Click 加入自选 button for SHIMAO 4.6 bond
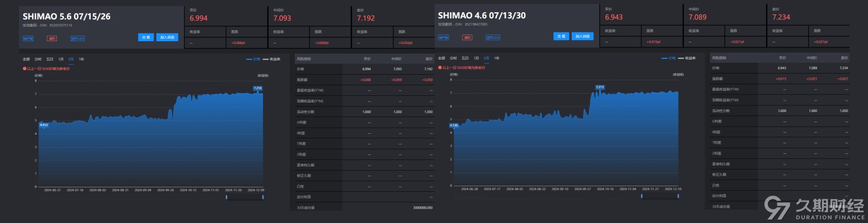Viewport: 868px width, 223px height. click(582, 36)
